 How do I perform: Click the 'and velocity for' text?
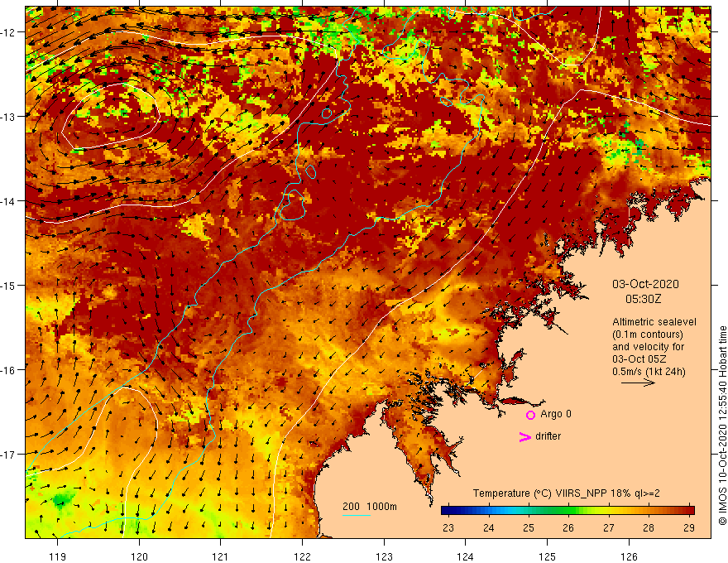648,347
